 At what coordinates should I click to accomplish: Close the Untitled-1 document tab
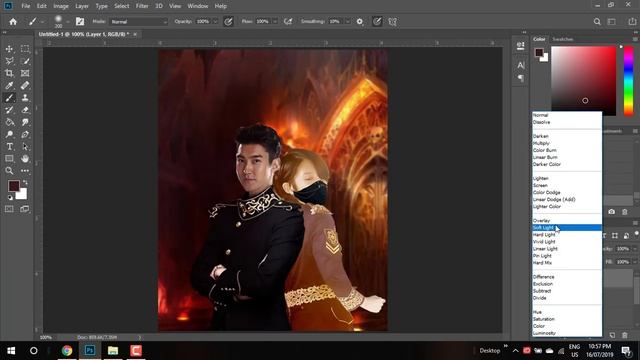click(135, 34)
